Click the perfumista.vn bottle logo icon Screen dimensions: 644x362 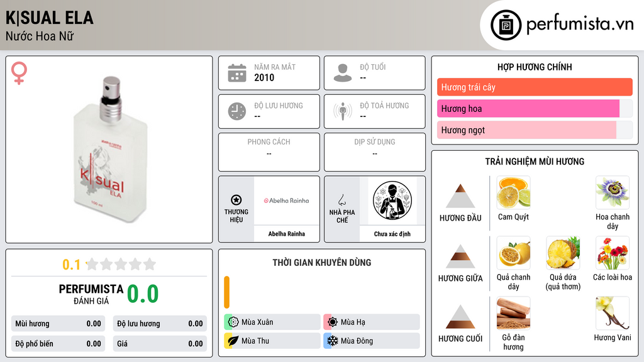coord(506,25)
